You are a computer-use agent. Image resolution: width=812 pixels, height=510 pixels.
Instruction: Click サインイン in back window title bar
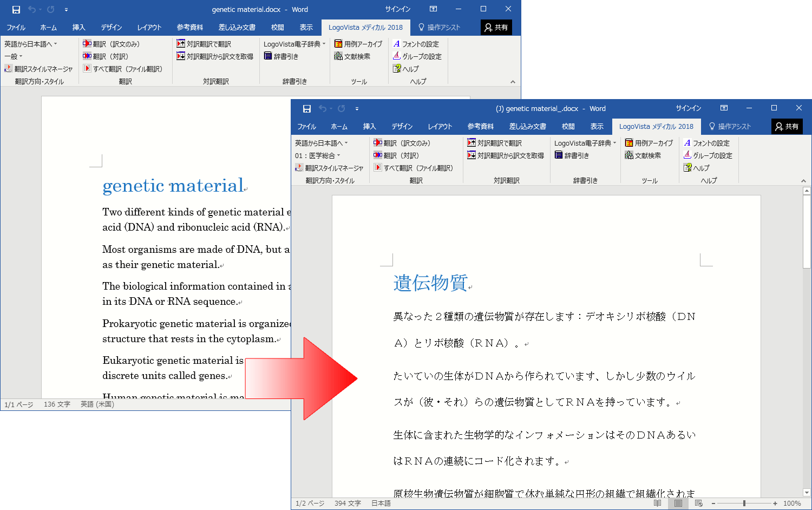click(398, 9)
